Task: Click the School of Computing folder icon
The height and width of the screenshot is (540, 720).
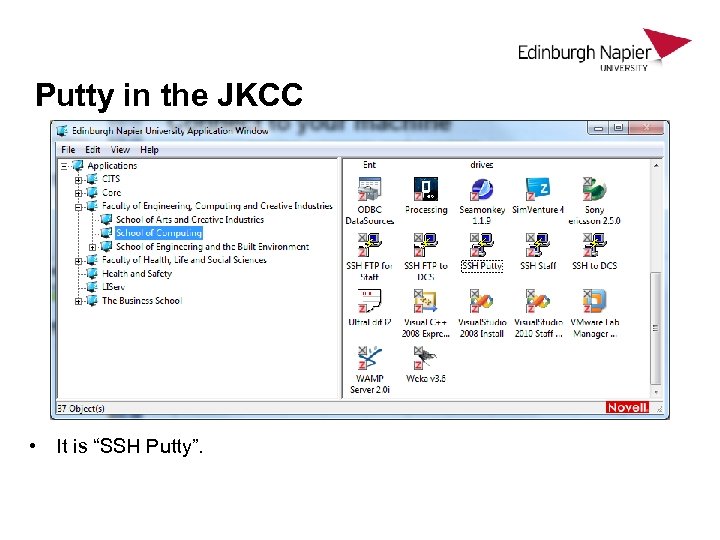Action: tap(106, 233)
